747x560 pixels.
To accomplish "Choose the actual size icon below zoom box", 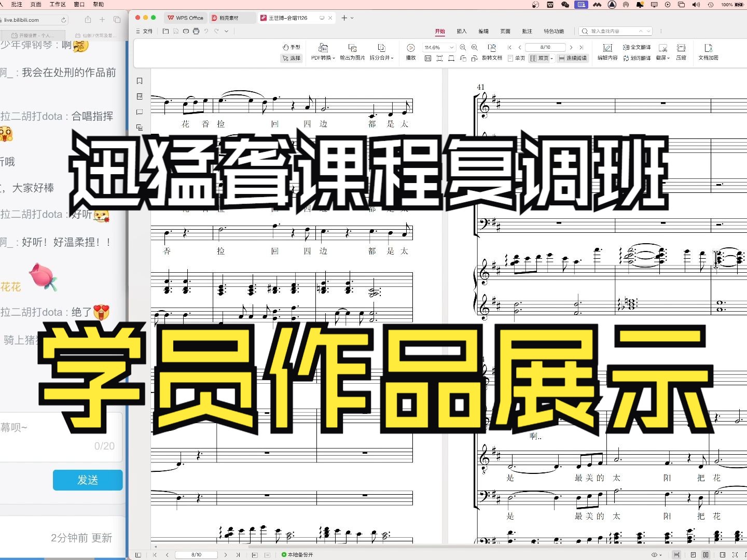I will (x=428, y=59).
